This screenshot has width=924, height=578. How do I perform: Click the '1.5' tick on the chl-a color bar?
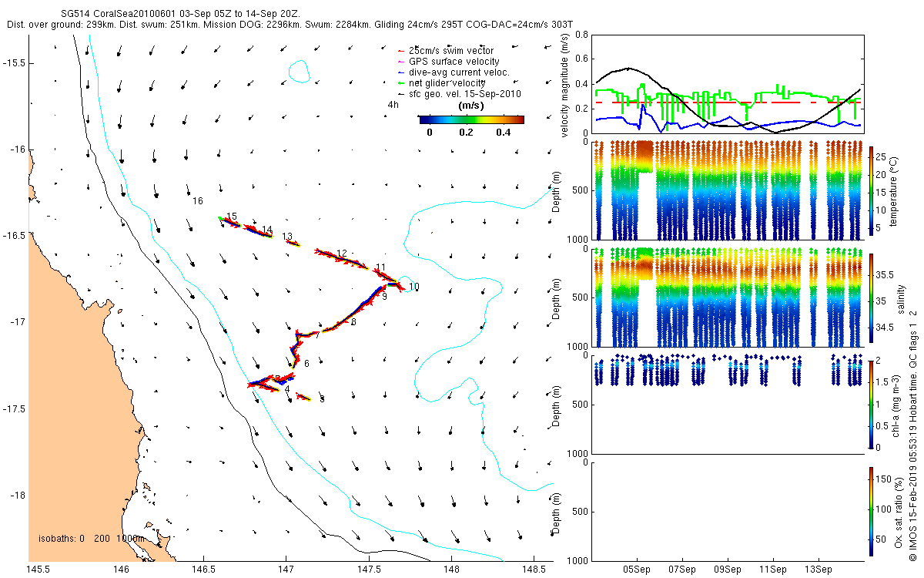click(x=882, y=382)
